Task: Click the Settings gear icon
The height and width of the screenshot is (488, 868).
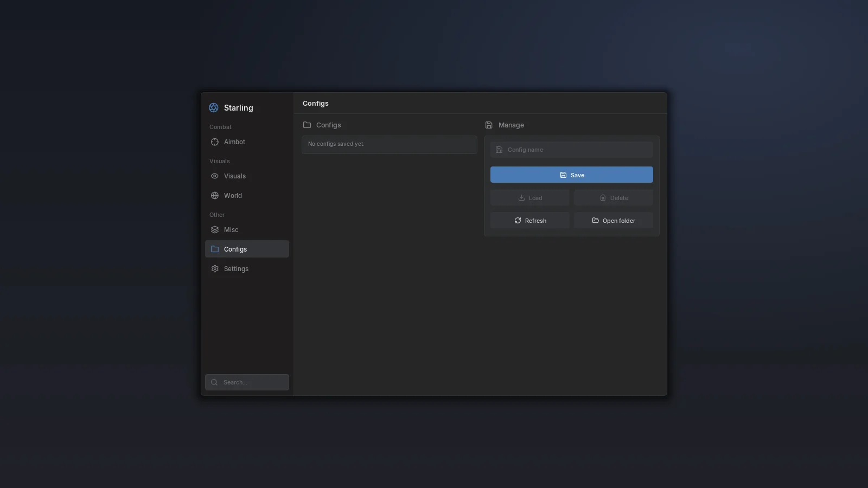Action: click(215, 269)
